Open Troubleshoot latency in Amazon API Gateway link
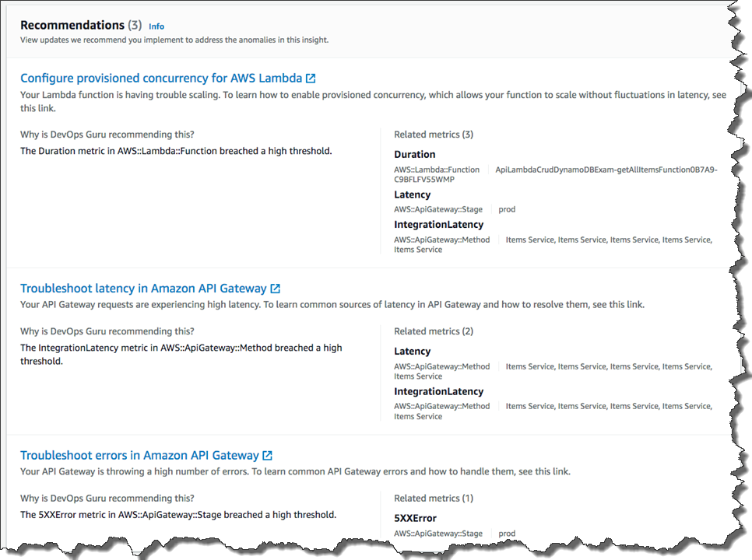The height and width of the screenshot is (560, 752). 143,289
